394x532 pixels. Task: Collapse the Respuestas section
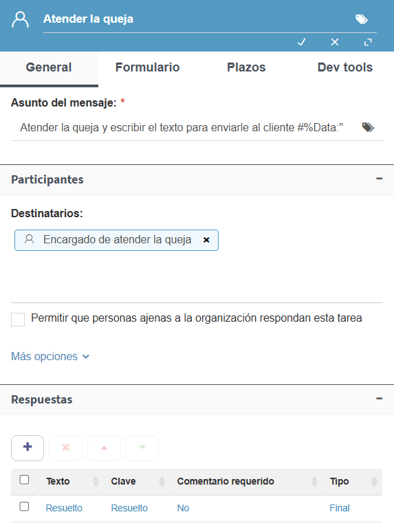pyautogui.click(x=380, y=399)
